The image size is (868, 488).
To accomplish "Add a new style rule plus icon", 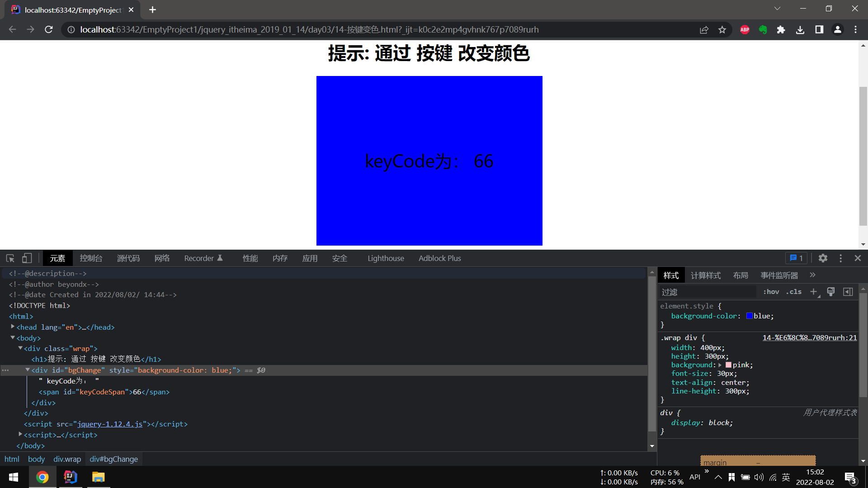I will tap(814, 292).
